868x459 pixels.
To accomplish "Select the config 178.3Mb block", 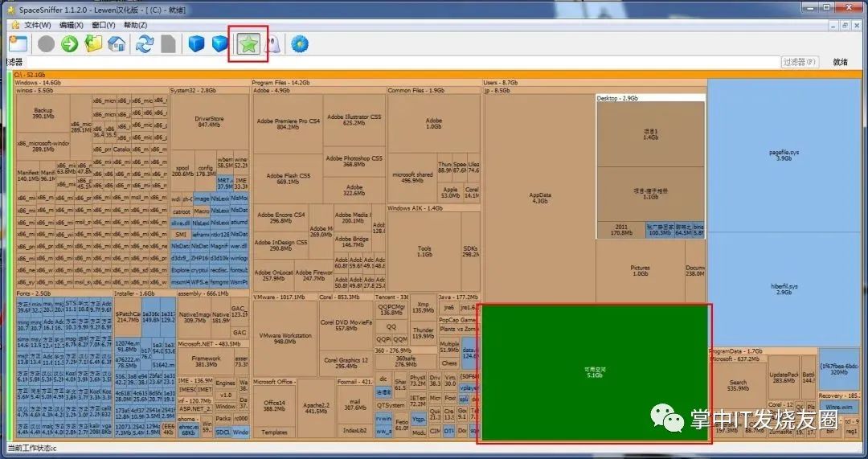I will (206, 170).
